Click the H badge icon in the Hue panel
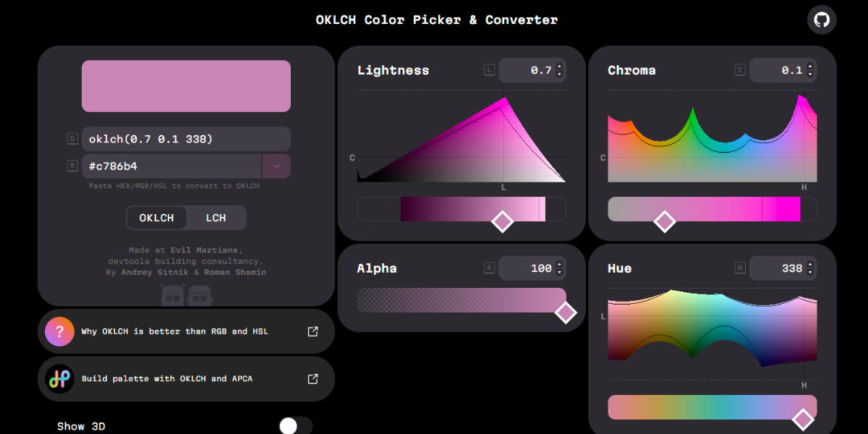868x434 pixels. (x=739, y=268)
